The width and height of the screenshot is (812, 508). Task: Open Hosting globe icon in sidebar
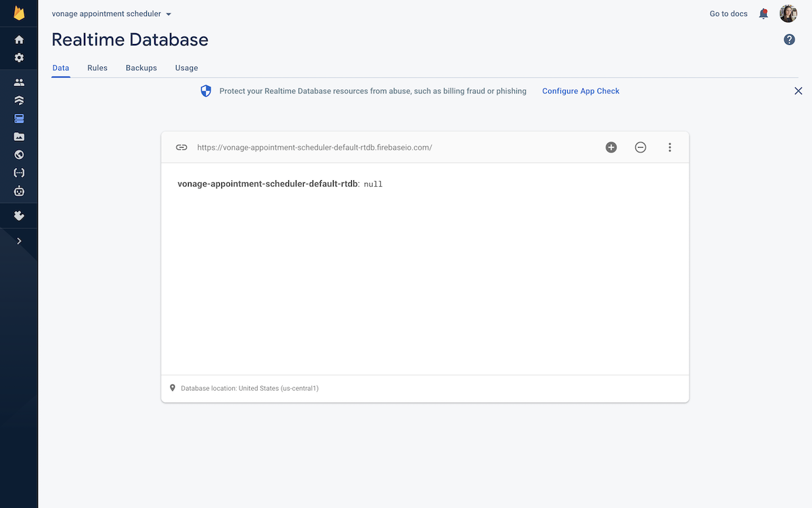(19, 154)
